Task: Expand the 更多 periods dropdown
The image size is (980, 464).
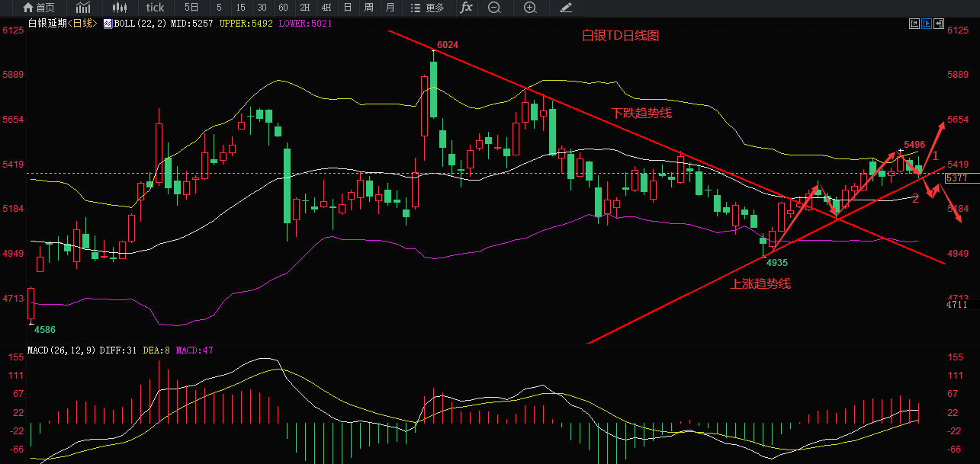Action: 427,8
